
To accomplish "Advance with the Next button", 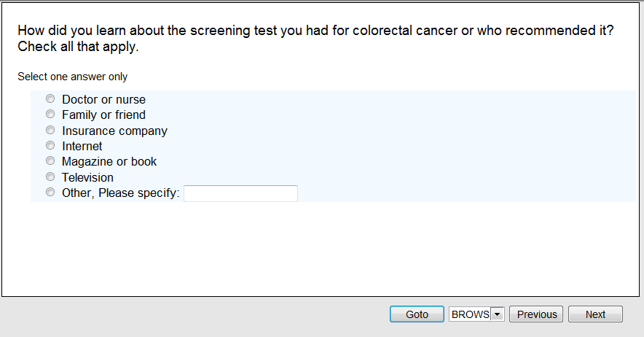I will tap(595, 314).
